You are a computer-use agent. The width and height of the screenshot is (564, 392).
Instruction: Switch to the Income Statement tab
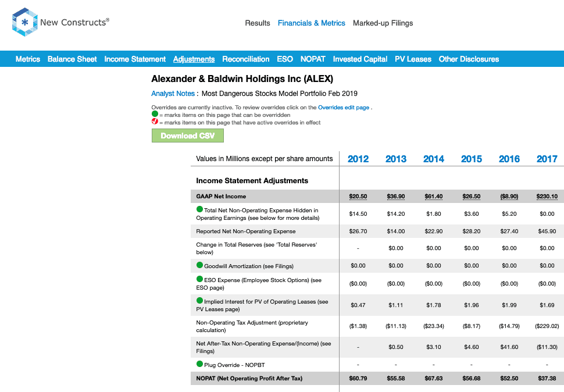tap(135, 59)
